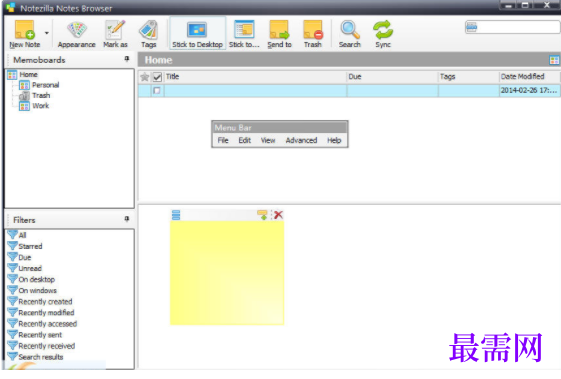Apply the Recently modified filter
Image resolution: width=561 pixels, height=379 pixels.
tap(41, 312)
